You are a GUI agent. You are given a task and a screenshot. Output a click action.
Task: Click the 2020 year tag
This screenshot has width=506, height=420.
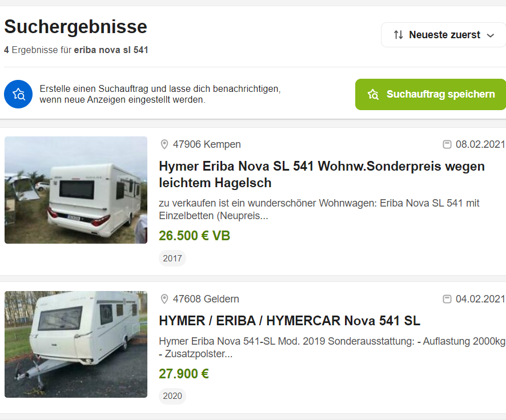tap(172, 396)
